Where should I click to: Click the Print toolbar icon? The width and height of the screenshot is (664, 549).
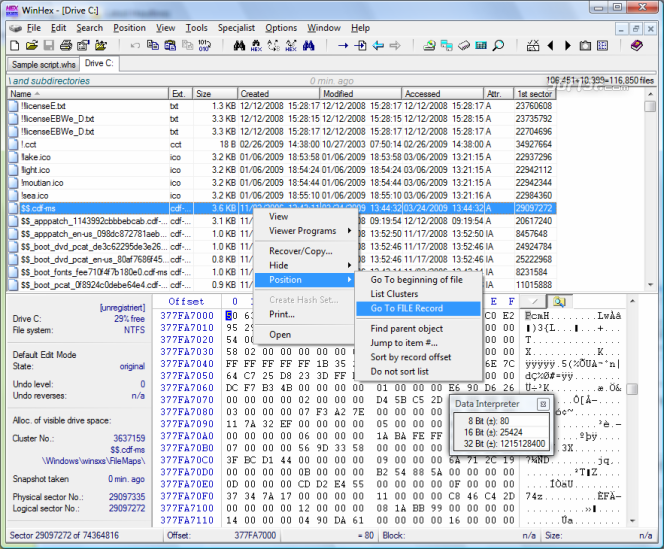[66, 45]
